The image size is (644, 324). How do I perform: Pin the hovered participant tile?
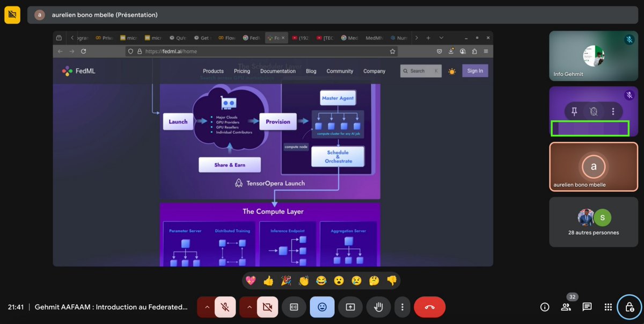click(x=574, y=112)
